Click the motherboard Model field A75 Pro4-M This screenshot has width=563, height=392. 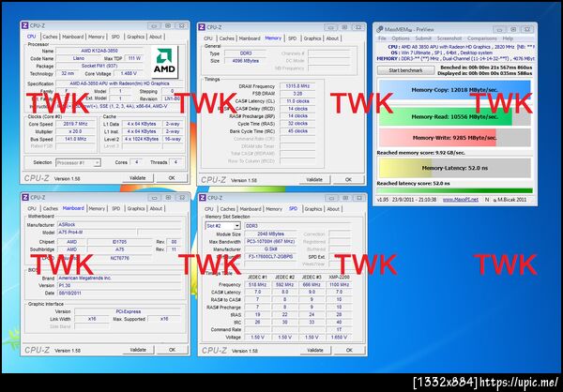pyautogui.click(x=97, y=233)
